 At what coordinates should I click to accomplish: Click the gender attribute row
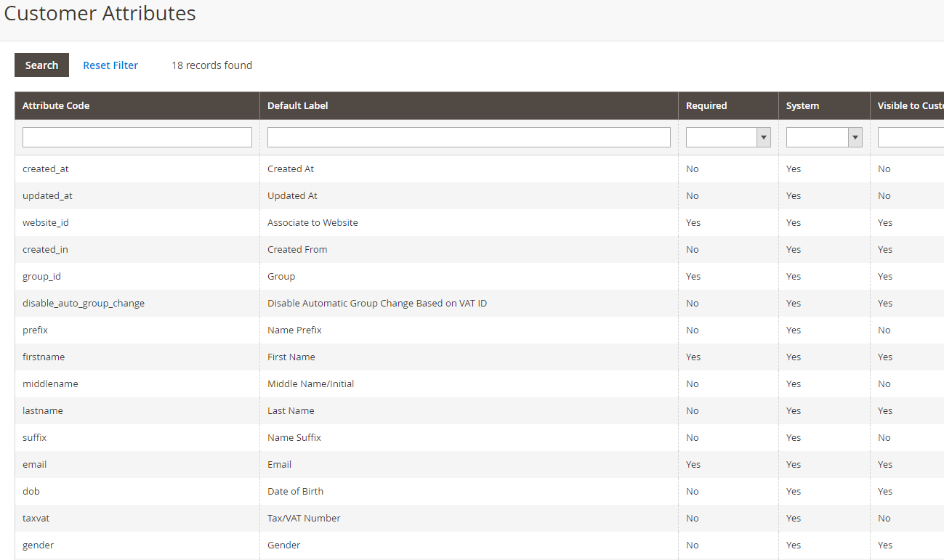39,545
